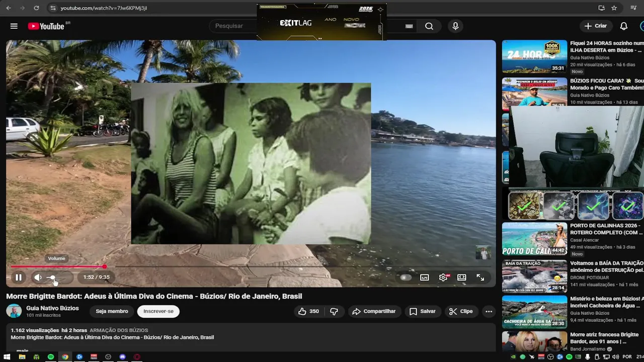644x362 pixels.
Task: Click the video title text
Action: click(x=154, y=296)
